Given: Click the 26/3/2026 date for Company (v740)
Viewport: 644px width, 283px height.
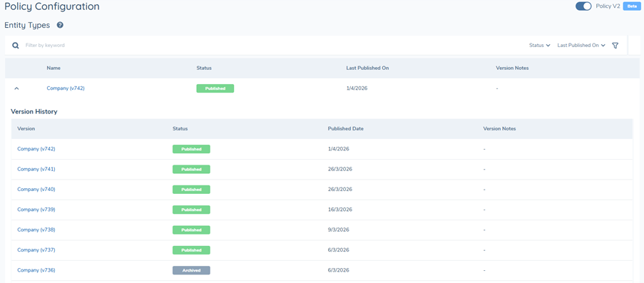Looking at the screenshot, I should click(339, 190).
